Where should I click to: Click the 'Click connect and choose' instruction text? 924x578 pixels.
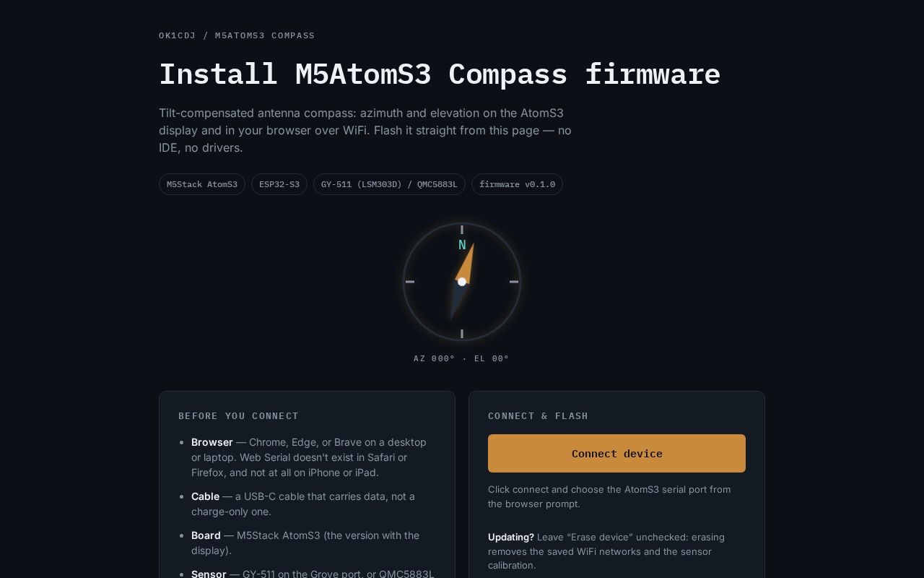point(616,496)
